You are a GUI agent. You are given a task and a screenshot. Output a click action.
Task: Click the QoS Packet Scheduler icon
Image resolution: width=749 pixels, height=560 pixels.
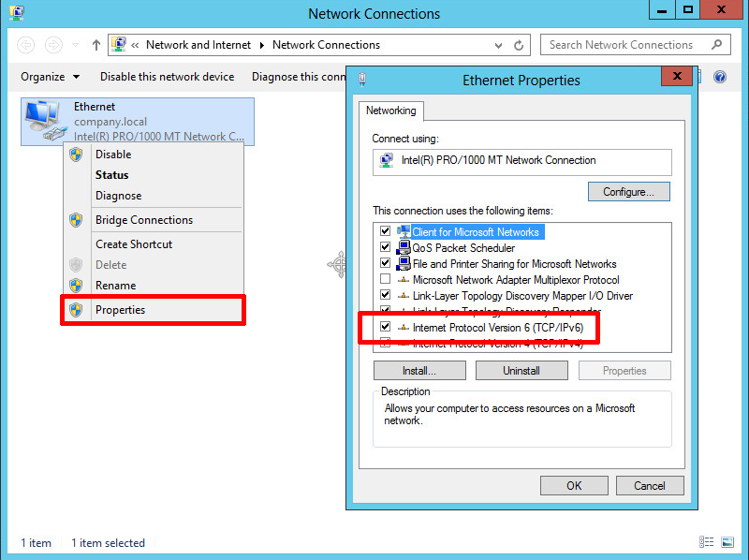[404, 247]
